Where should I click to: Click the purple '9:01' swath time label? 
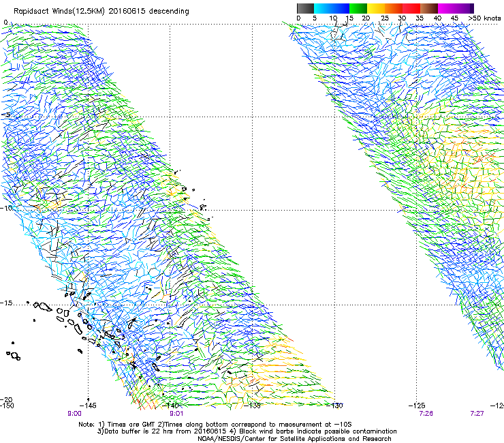tap(176, 414)
